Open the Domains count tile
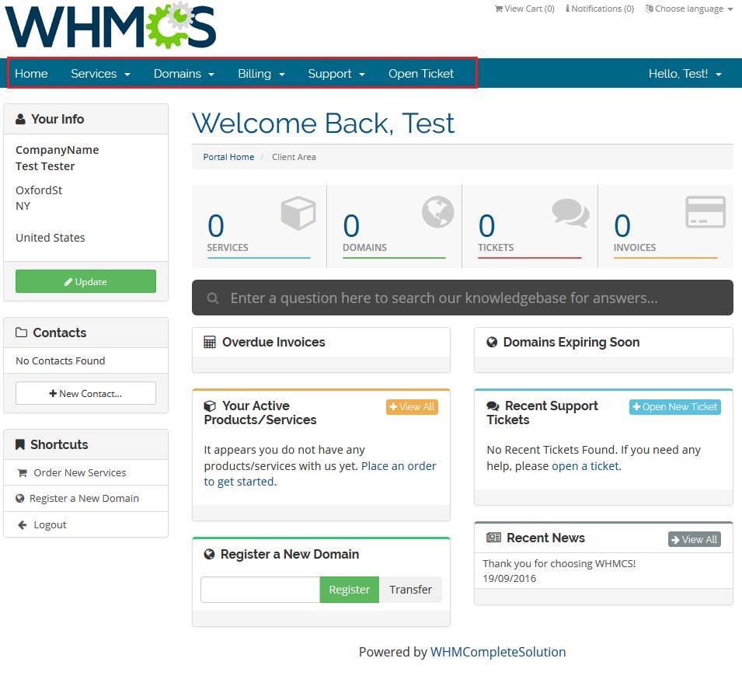742x700 pixels. [x=394, y=226]
